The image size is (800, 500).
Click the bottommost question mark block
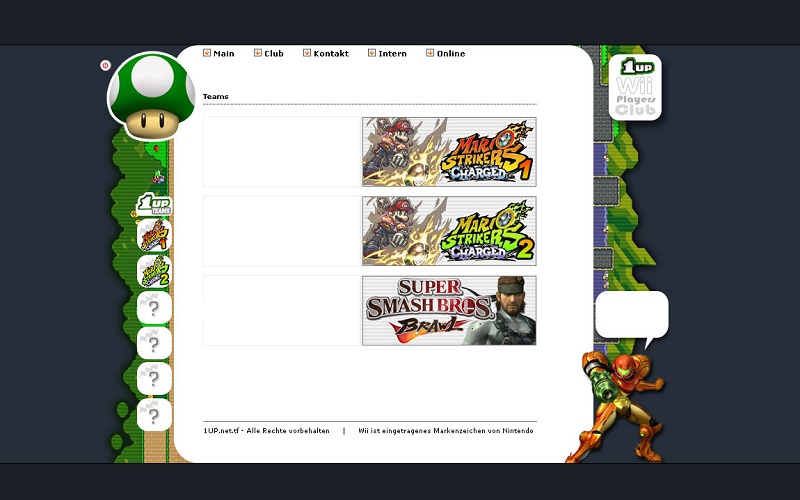[x=154, y=414]
